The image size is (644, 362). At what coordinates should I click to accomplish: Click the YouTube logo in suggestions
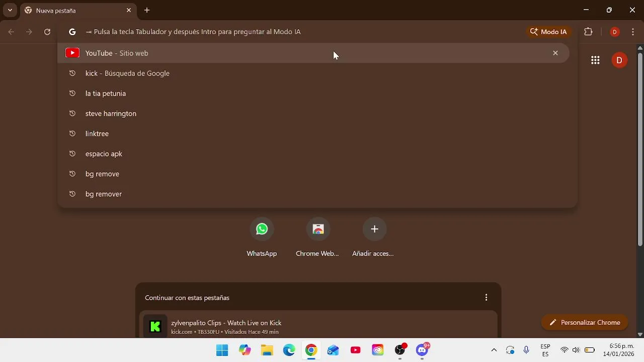tap(72, 53)
